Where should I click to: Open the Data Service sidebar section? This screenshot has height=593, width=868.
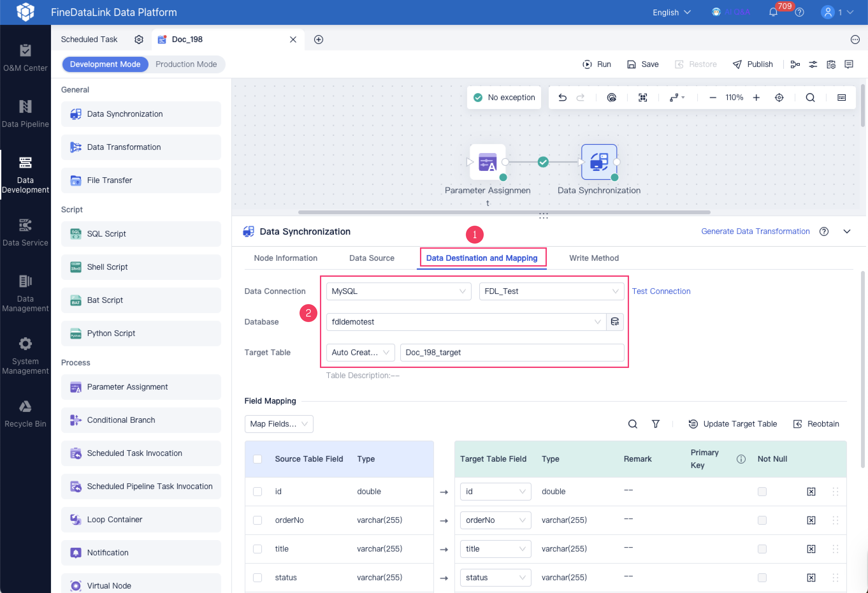[25, 232]
